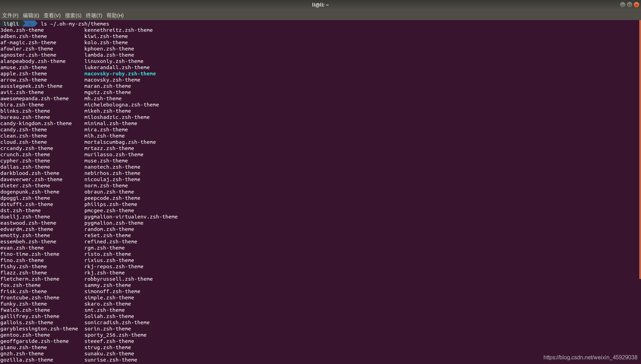This screenshot has width=641, height=364.
Task: Click gallifrey.zsh-theme entry
Action: (x=30, y=316)
